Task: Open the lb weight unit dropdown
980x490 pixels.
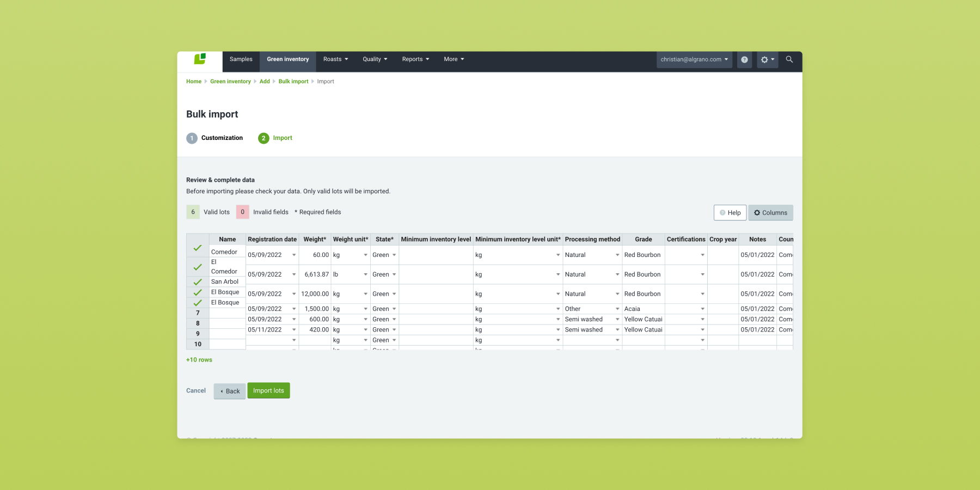Action: pos(365,274)
